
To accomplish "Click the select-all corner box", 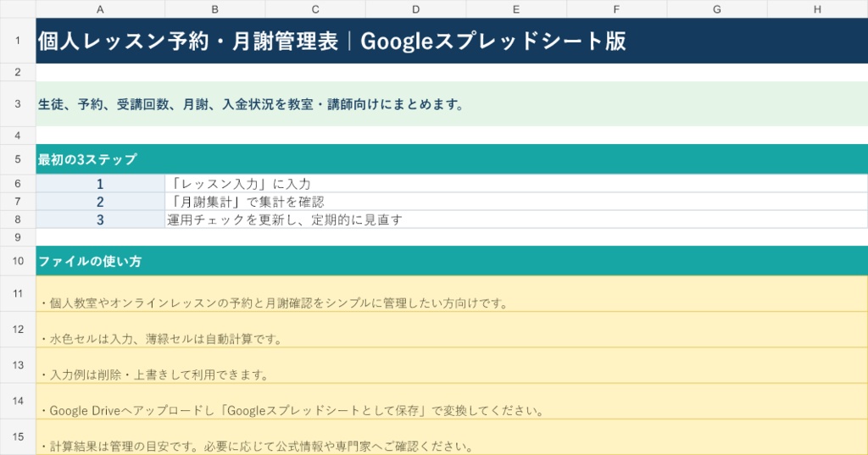I will (18, 8).
